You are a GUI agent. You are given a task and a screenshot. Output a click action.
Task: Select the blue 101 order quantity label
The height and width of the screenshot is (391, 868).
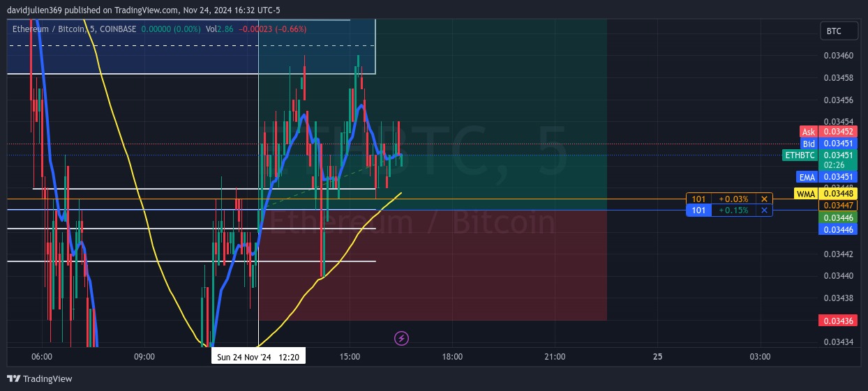pos(698,210)
